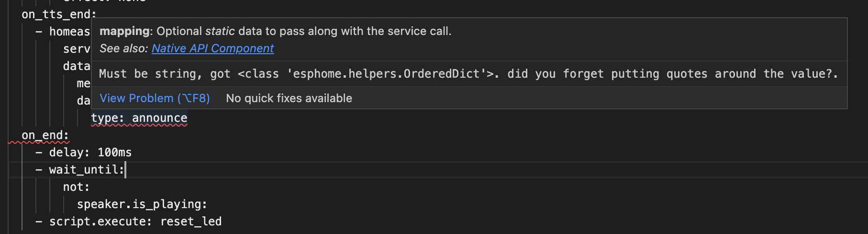Place cursor on the wait_until: line
Screen dimensions: 868x234
[x=86, y=170]
